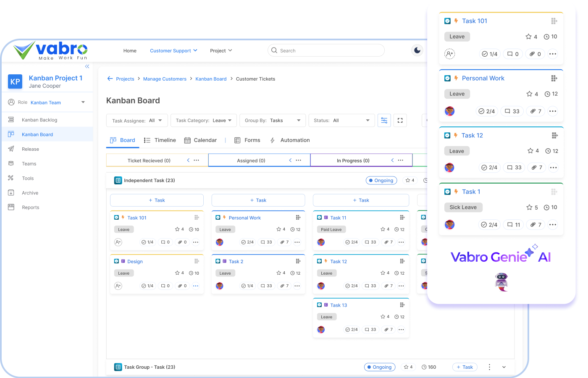Enter fullscreen view for the board

coord(400,120)
